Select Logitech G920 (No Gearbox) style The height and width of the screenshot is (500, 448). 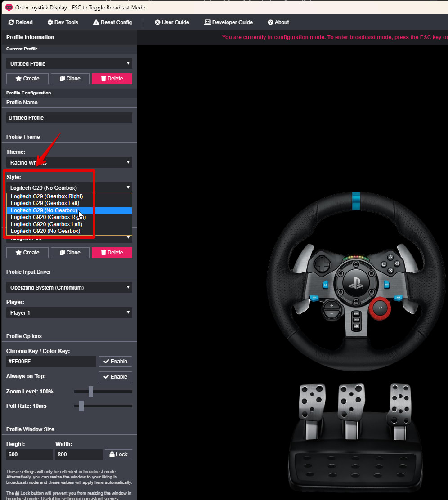coord(69,231)
